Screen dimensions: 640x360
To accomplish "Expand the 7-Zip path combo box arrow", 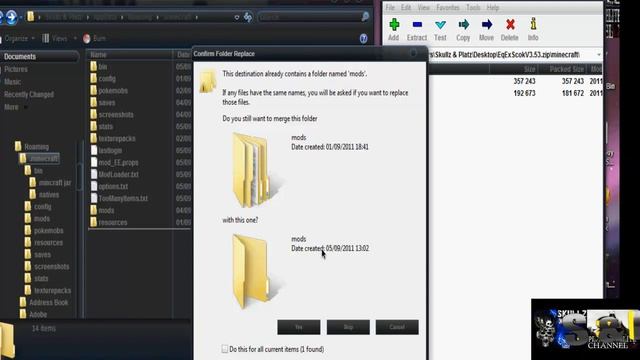I will point(598,55).
